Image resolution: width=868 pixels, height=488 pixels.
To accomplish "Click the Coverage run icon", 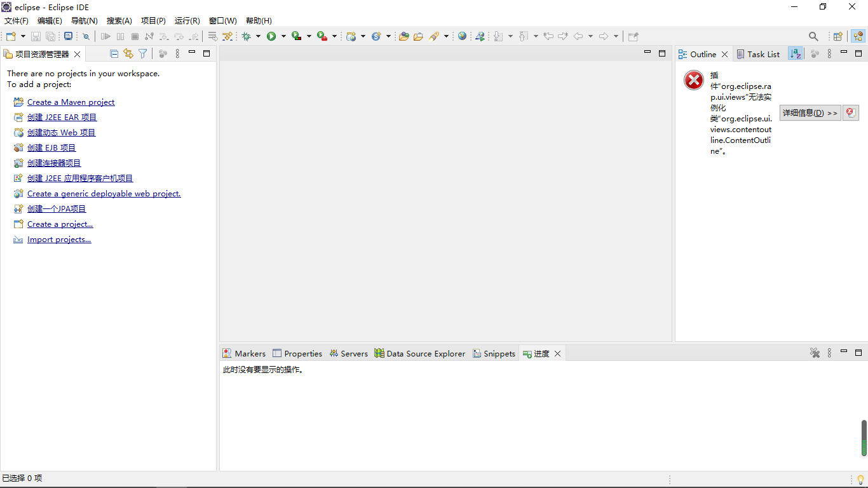I will (x=296, y=36).
